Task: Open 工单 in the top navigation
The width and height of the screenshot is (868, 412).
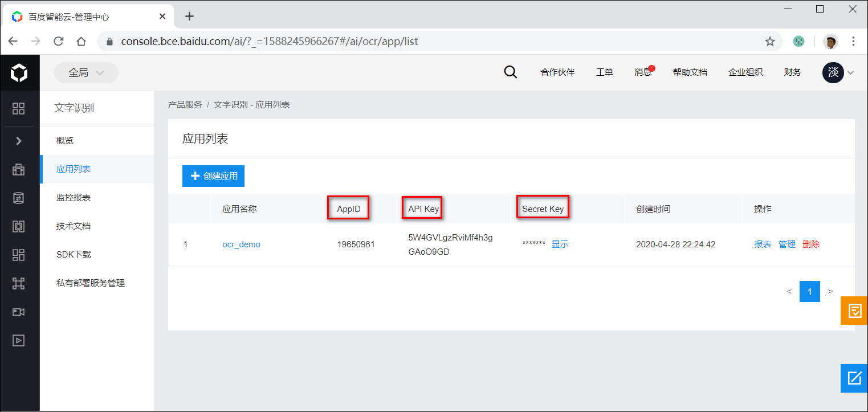Action: coord(604,72)
